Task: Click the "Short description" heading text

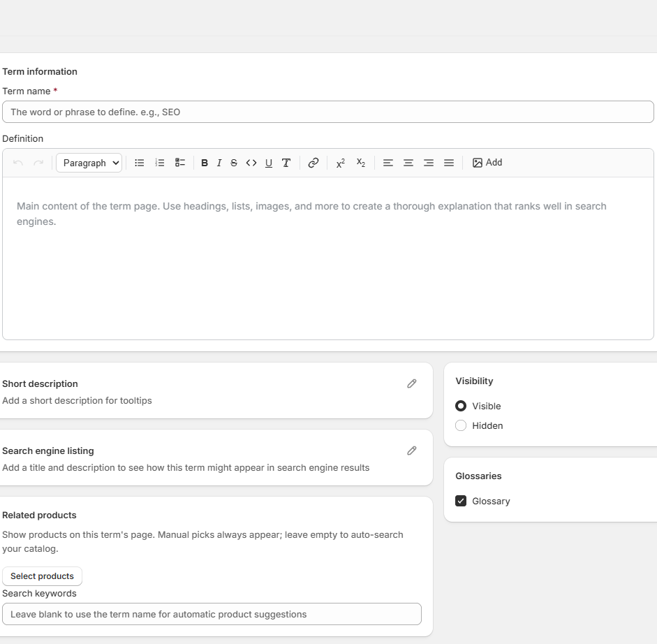Action: pos(40,384)
